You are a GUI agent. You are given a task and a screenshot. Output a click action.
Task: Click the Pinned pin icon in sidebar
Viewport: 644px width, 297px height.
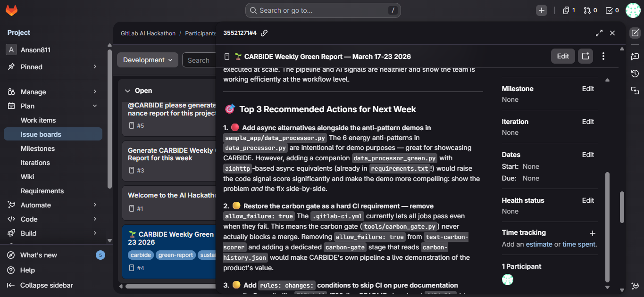pyautogui.click(x=11, y=67)
